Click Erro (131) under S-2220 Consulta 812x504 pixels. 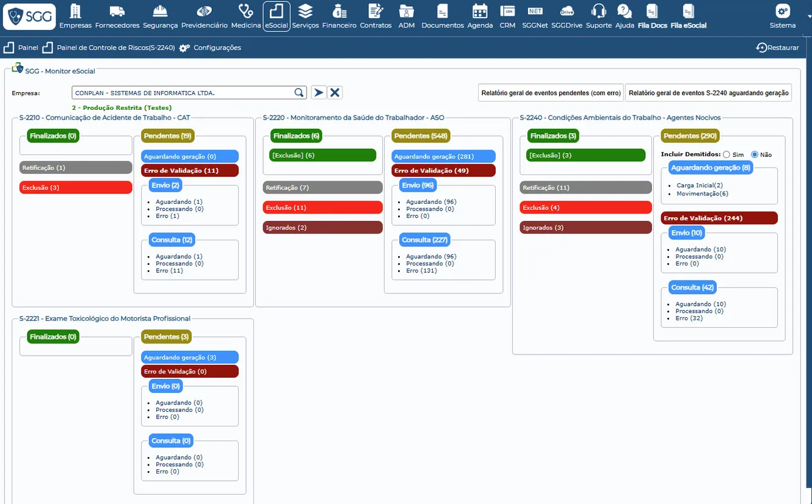[x=422, y=270]
